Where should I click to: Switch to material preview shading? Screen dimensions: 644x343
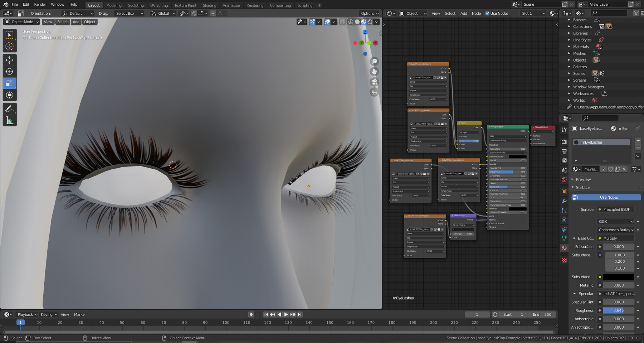pyautogui.click(x=364, y=22)
